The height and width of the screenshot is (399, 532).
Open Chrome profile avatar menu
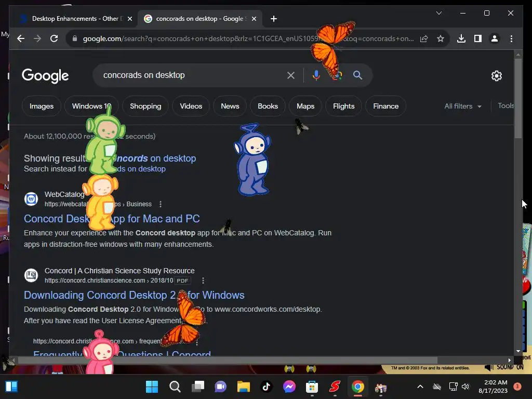(x=495, y=38)
